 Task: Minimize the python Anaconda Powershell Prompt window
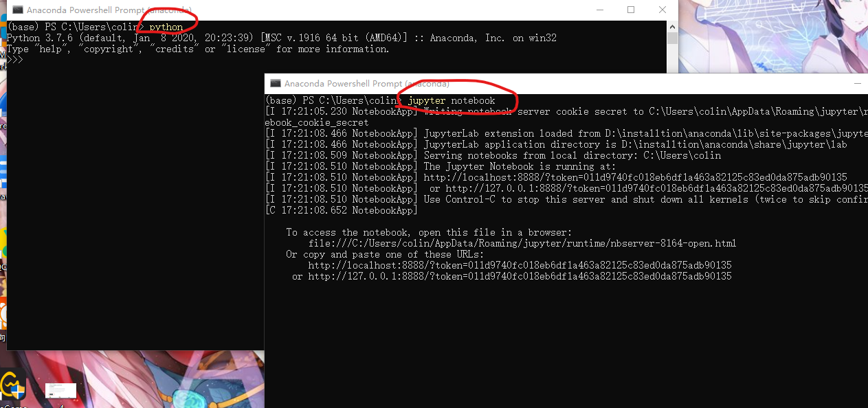599,10
